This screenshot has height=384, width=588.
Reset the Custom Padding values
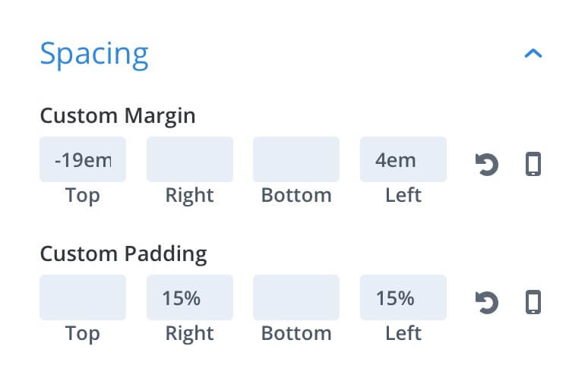click(x=487, y=302)
